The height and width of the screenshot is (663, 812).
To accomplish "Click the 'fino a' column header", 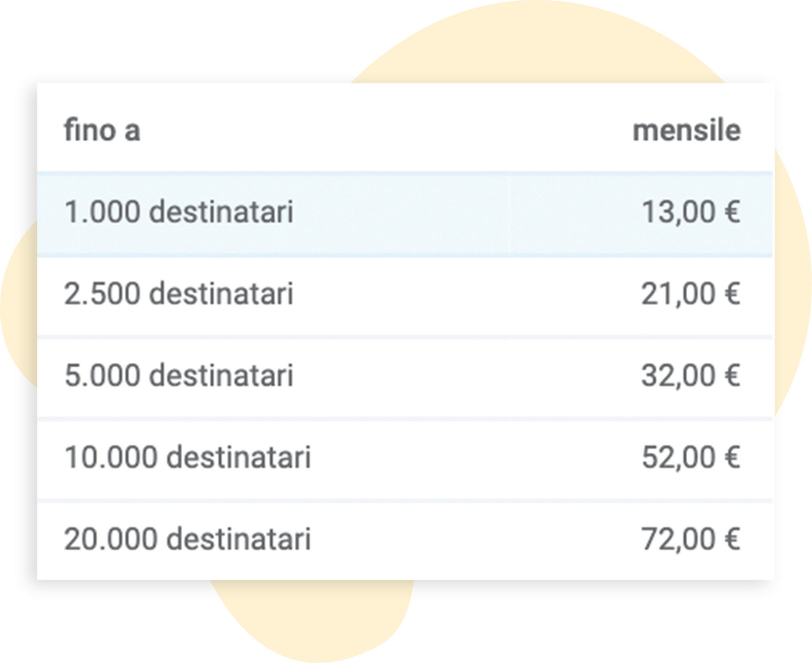I will [x=102, y=130].
